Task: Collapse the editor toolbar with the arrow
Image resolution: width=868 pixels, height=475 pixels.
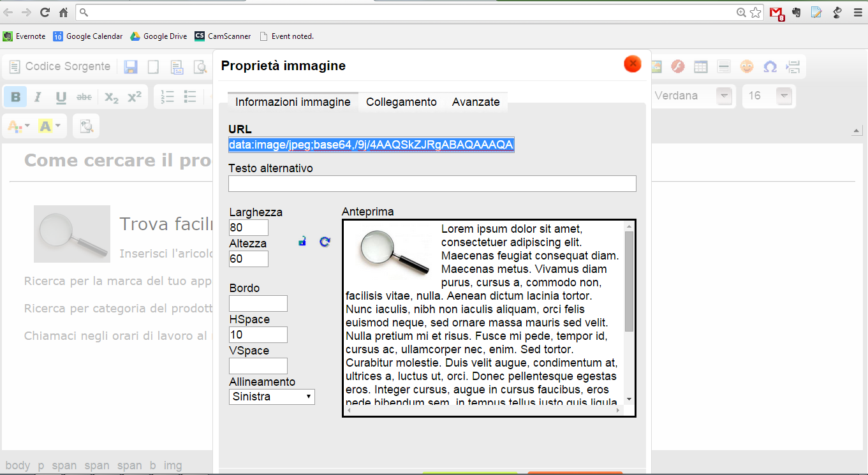Action: [x=857, y=131]
